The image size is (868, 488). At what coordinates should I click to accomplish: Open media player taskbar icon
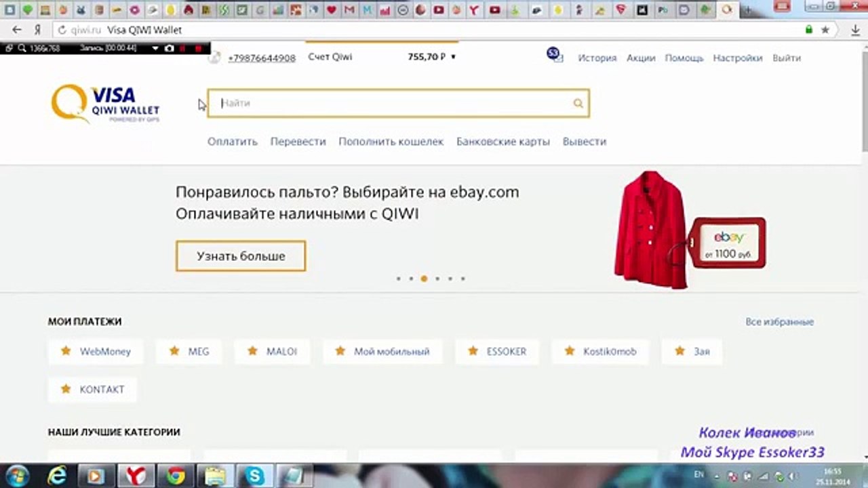click(x=96, y=476)
